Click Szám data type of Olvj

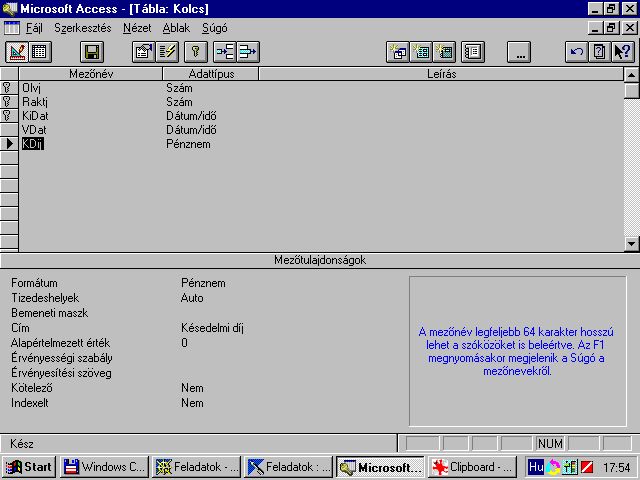pos(211,88)
